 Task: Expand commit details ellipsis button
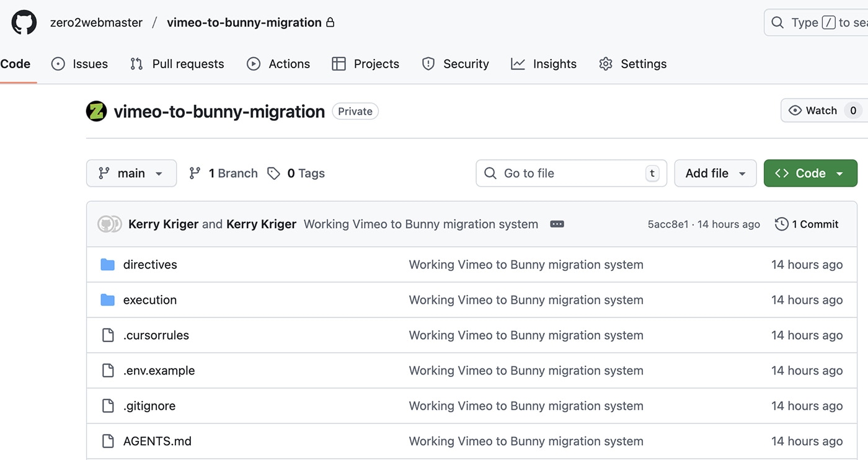[557, 224]
